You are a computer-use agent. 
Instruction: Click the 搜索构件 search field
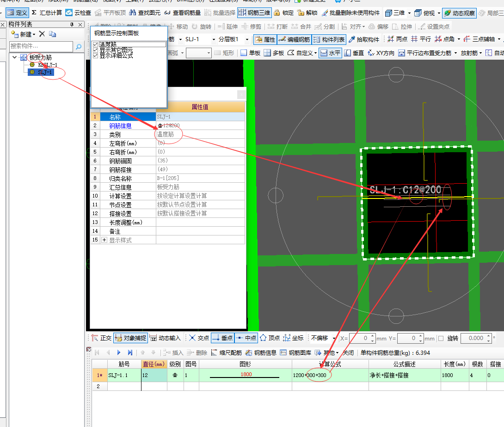pyautogui.click(x=41, y=46)
